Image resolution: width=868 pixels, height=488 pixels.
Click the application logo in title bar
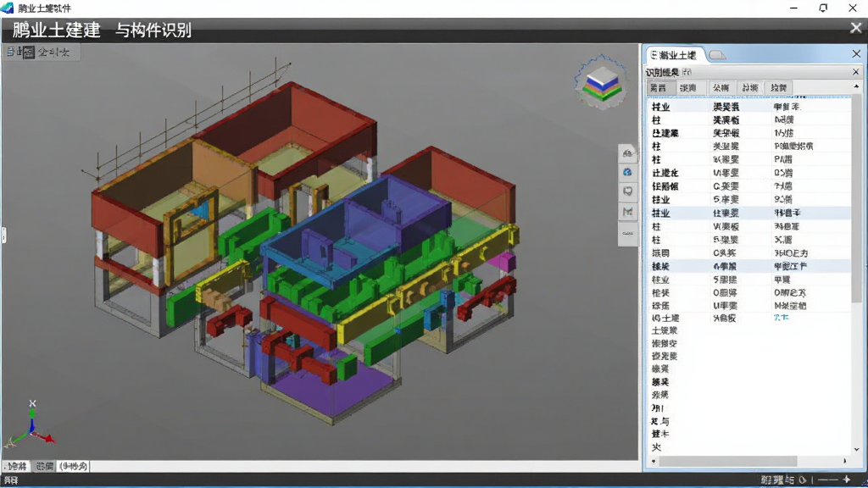[x=7, y=8]
